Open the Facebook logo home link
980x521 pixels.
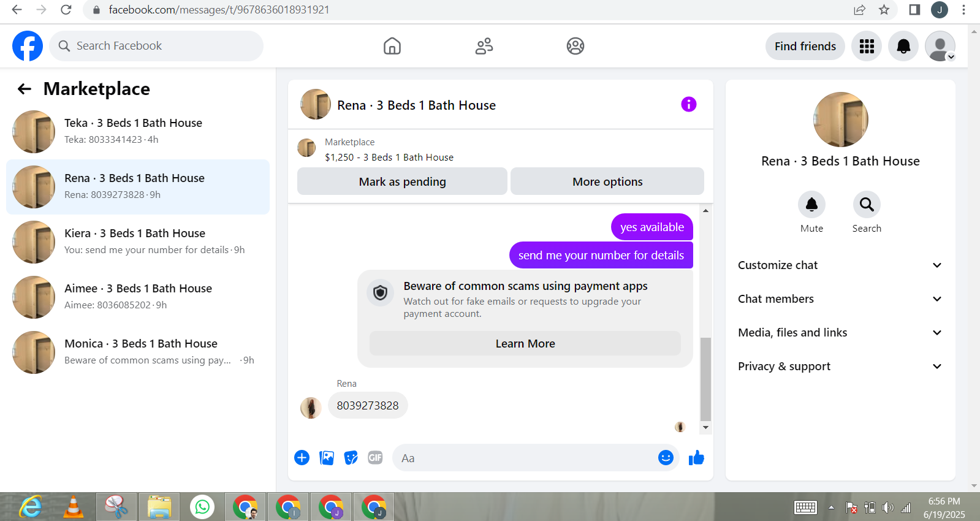click(28, 46)
